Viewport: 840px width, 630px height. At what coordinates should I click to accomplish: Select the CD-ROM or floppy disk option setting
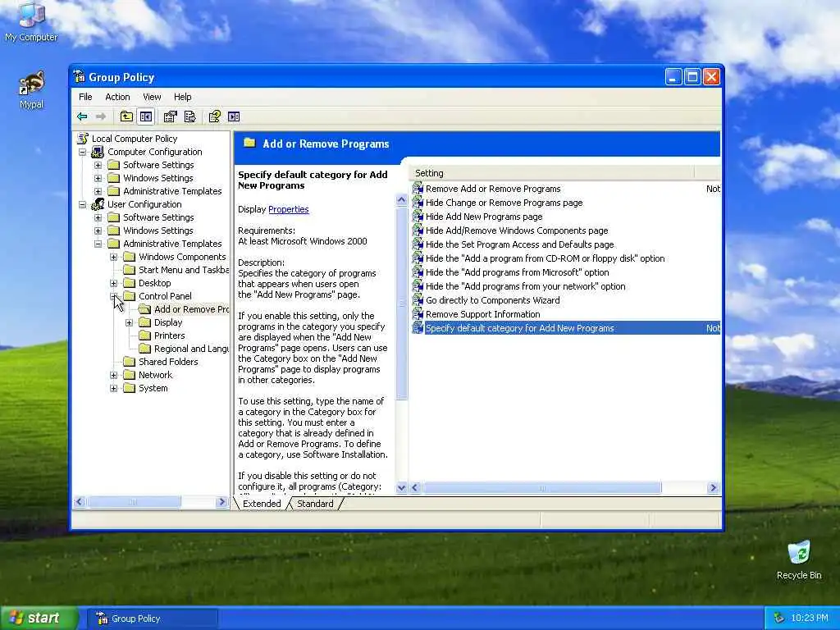(x=546, y=258)
